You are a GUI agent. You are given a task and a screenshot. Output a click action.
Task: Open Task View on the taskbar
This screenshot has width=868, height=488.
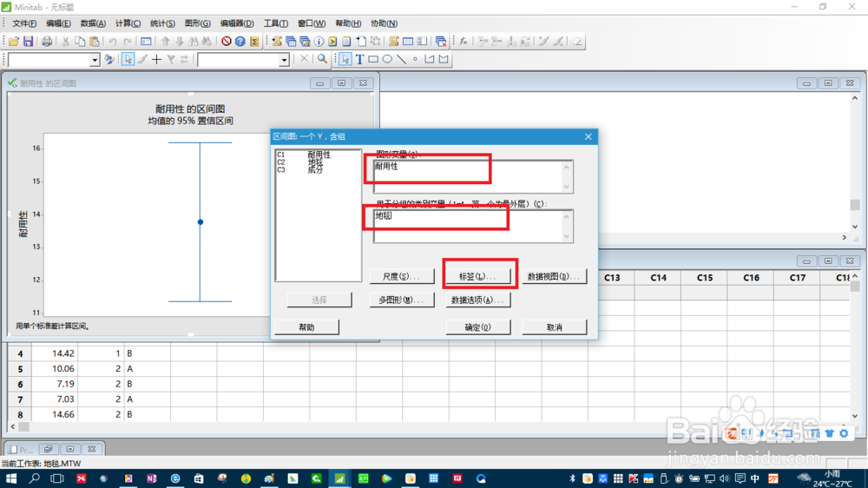pyautogui.click(x=57, y=478)
